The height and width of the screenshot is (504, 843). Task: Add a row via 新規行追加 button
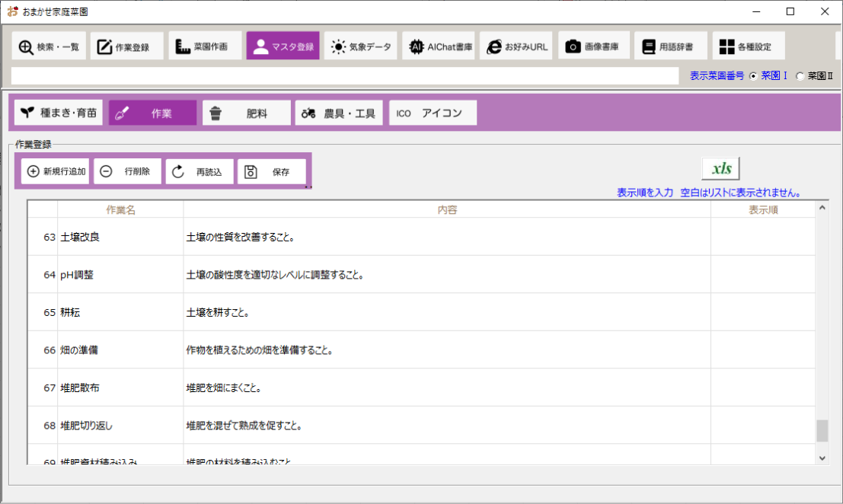point(55,171)
